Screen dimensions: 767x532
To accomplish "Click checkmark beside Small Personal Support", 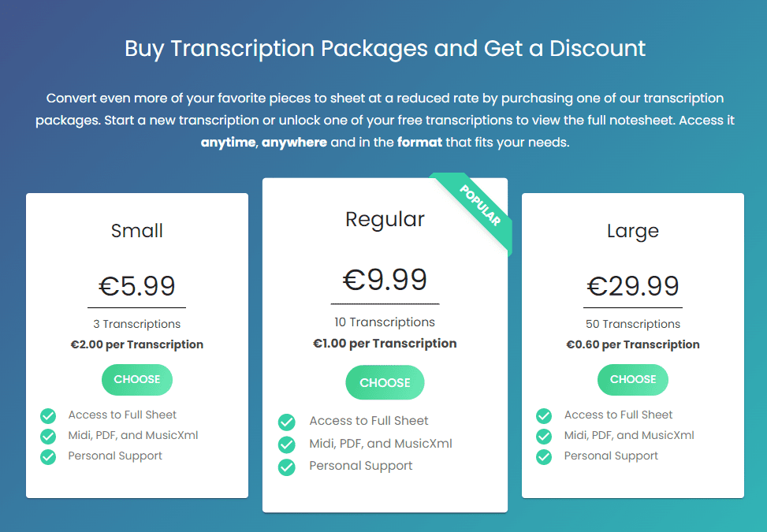I will pyautogui.click(x=48, y=456).
